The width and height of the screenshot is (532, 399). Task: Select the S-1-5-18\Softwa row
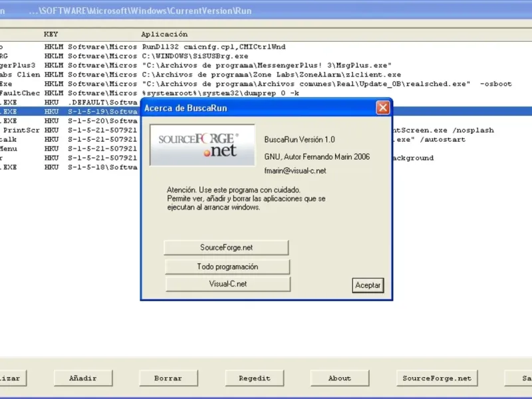click(70, 167)
